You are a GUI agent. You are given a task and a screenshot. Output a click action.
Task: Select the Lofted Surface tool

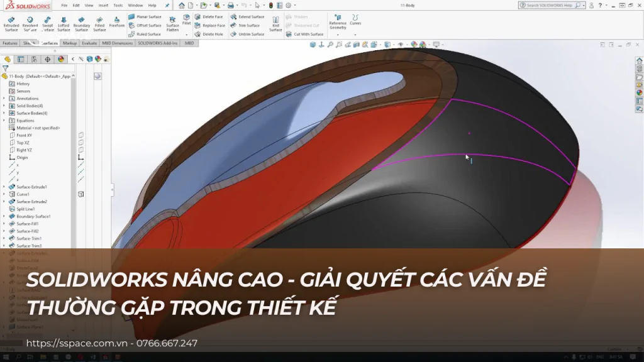coord(64,25)
